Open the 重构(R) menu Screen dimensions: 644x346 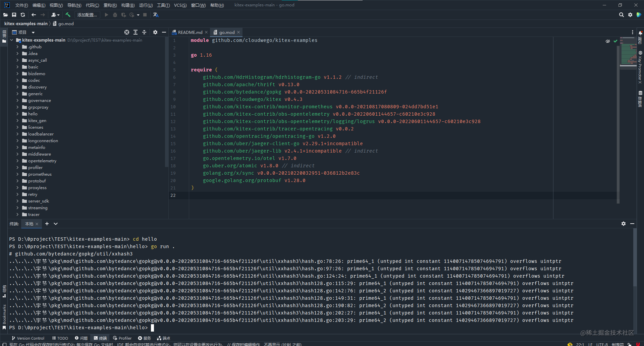pyautogui.click(x=110, y=5)
